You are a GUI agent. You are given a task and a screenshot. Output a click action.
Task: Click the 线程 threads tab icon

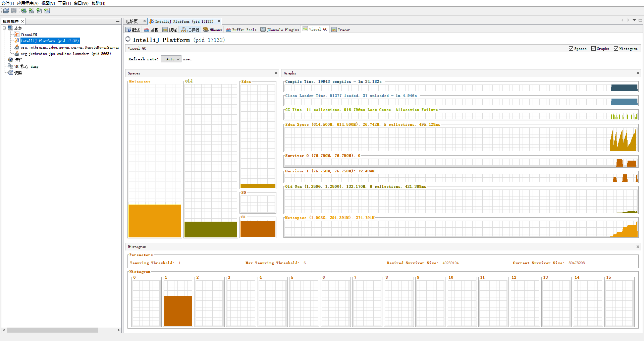(165, 30)
